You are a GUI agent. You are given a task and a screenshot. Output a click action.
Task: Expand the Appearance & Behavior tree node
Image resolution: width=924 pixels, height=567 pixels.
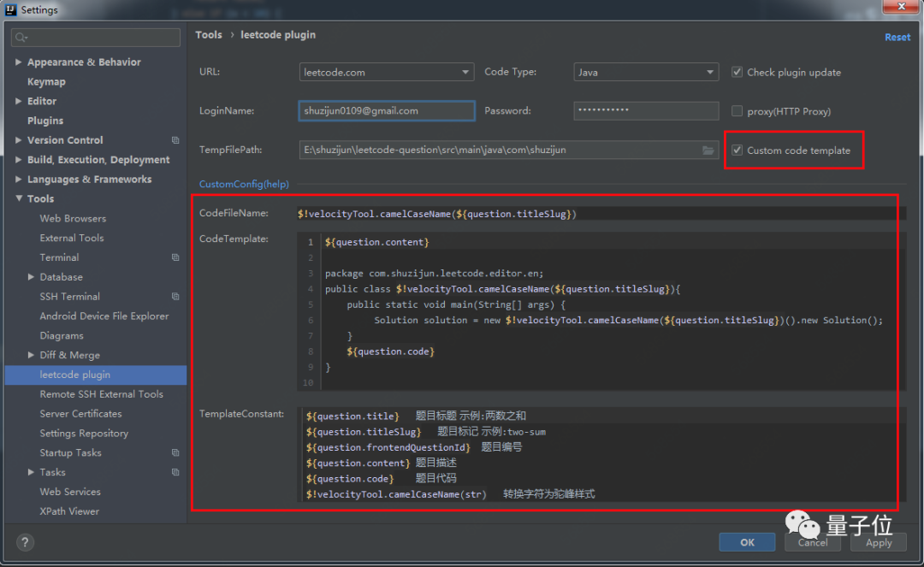[19, 62]
